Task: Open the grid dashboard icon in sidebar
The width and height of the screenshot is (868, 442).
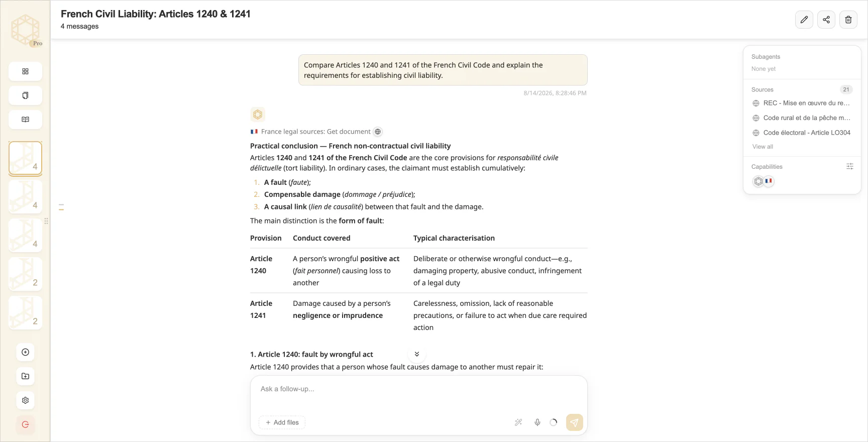Action: point(25,71)
